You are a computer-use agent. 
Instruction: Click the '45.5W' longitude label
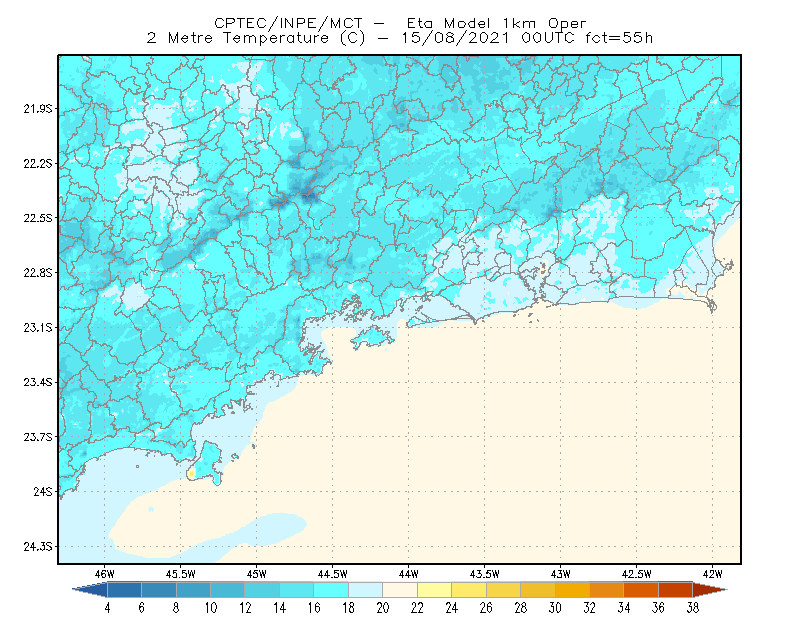(181, 574)
